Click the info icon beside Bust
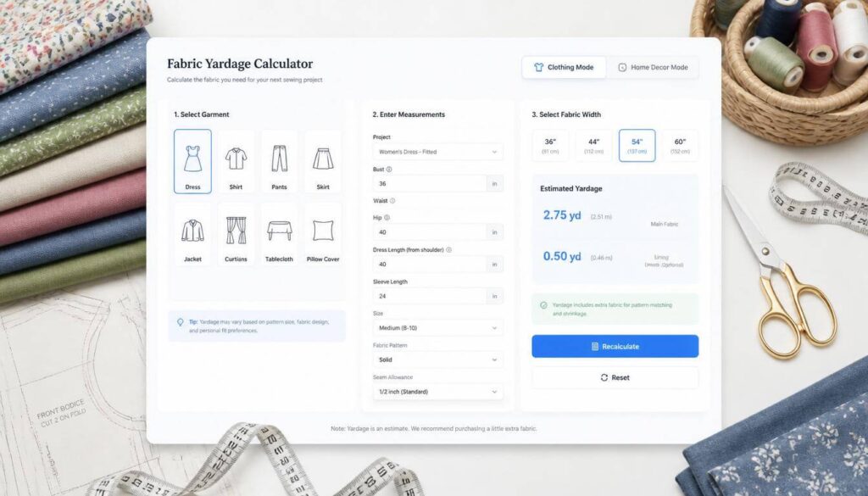Image resolution: width=868 pixels, height=496 pixels. [x=389, y=170]
